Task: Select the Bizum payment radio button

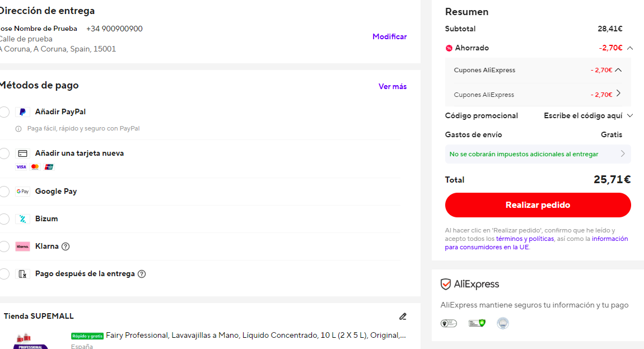Action: [4, 218]
